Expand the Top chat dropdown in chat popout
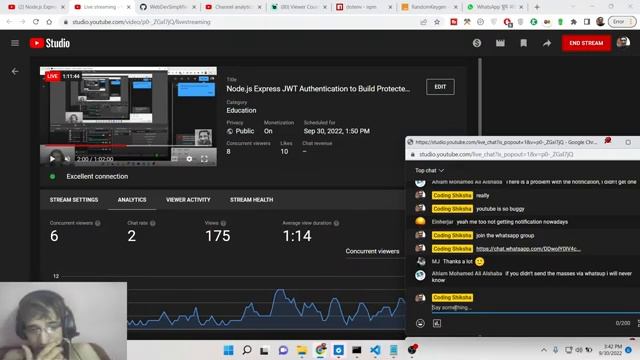This screenshot has height=360, width=640. tap(429, 170)
